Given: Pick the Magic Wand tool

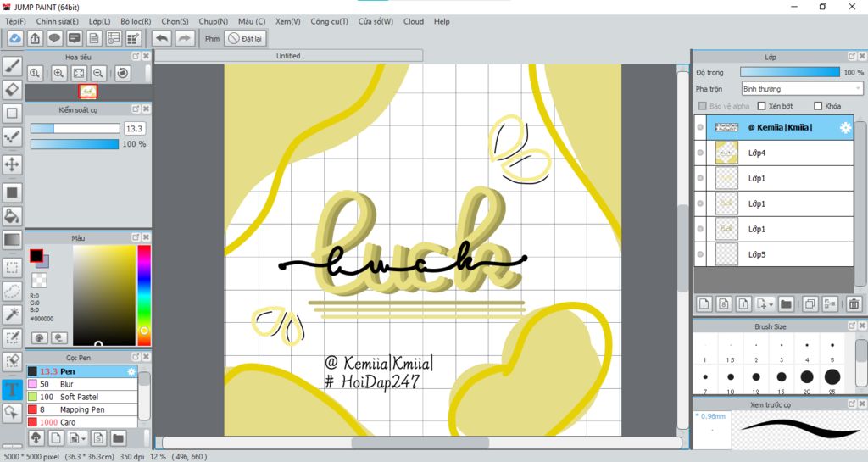Looking at the screenshot, I should (x=12, y=314).
